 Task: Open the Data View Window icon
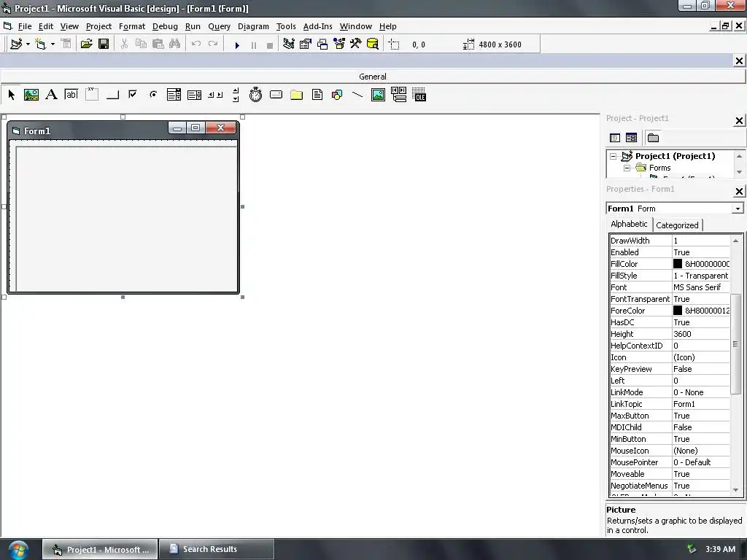pyautogui.click(x=373, y=44)
